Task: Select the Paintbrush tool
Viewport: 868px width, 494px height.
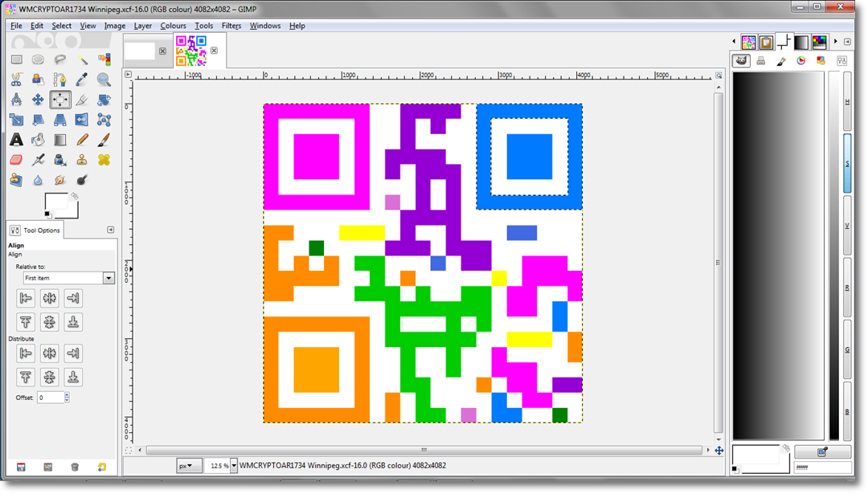Action: pos(104,140)
